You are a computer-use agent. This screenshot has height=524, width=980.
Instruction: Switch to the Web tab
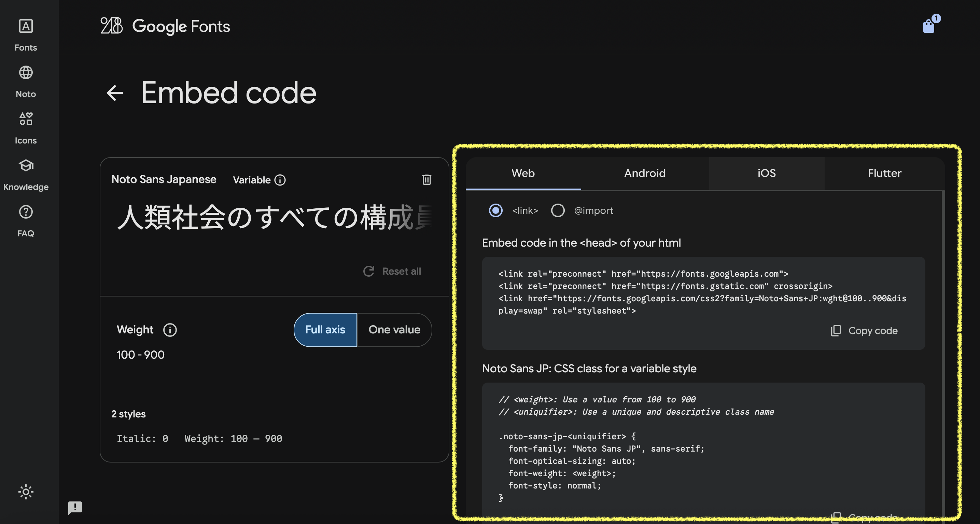coord(523,173)
